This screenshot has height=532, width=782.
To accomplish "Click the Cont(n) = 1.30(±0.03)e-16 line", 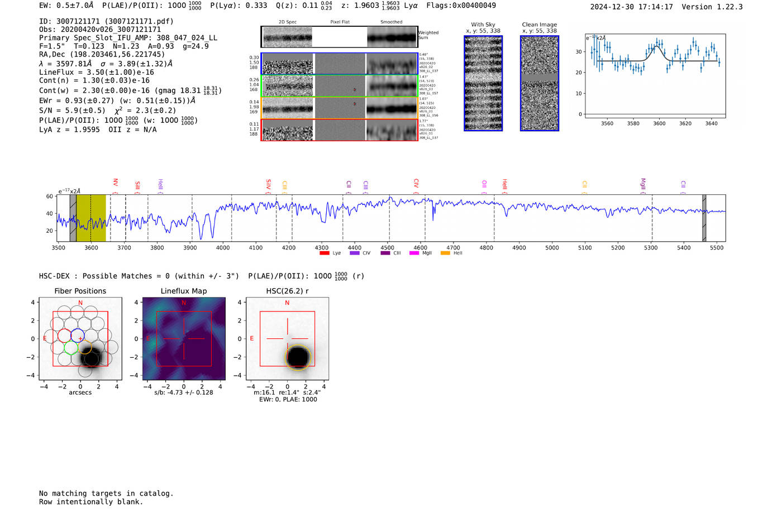I will point(94,80).
